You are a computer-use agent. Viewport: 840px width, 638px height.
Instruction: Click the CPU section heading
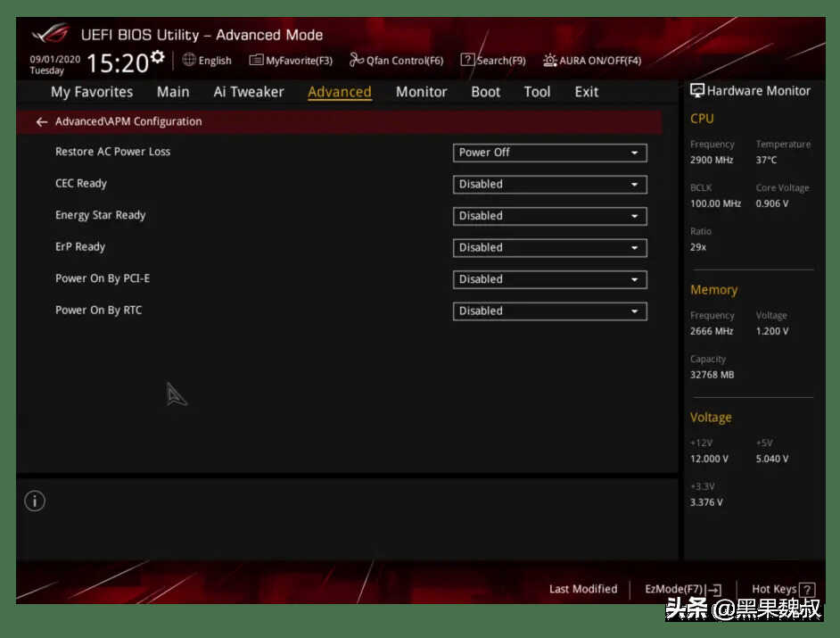pos(702,119)
